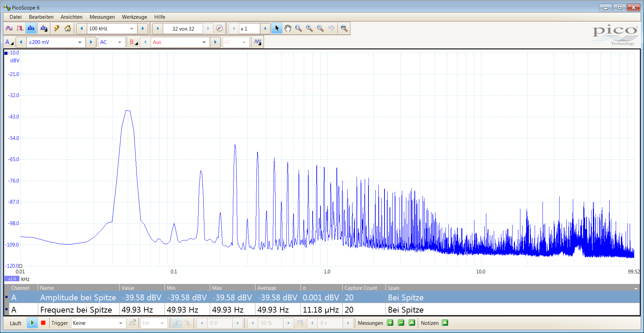This screenshot has width=644, height=333.
Task: Select the hand pan tool
Action: (288, 28)
